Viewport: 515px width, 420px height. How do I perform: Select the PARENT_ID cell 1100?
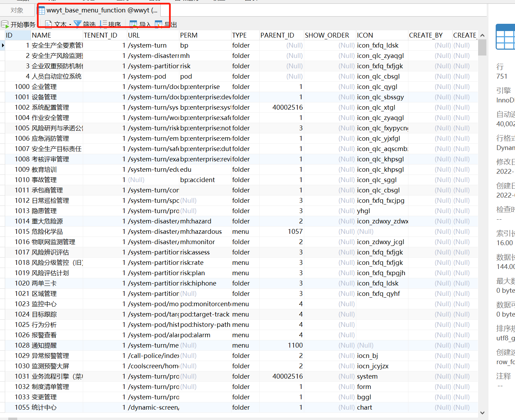[281, 345]
